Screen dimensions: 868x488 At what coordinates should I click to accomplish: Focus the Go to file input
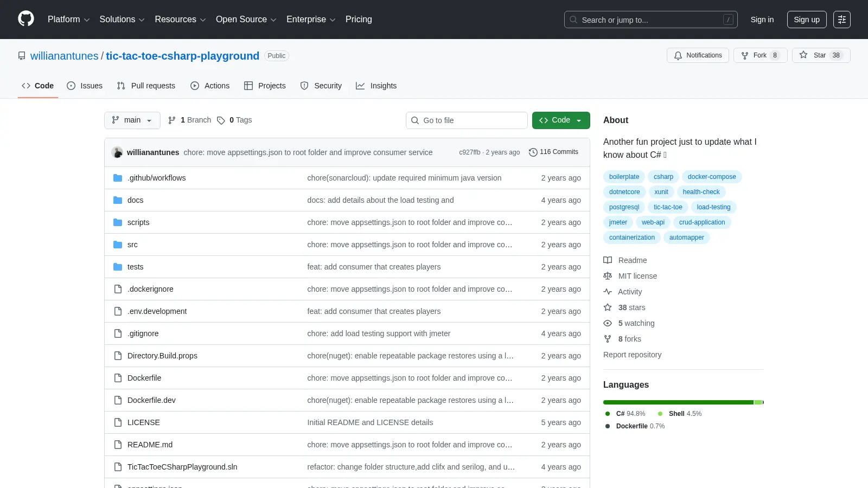tap(467, 120)
